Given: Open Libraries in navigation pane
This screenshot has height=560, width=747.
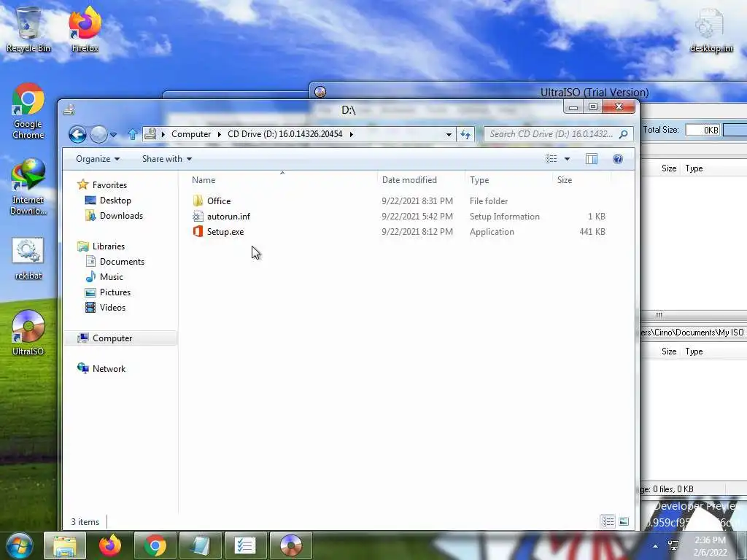Looking at the screenshot, I should (x=108, y=246).
